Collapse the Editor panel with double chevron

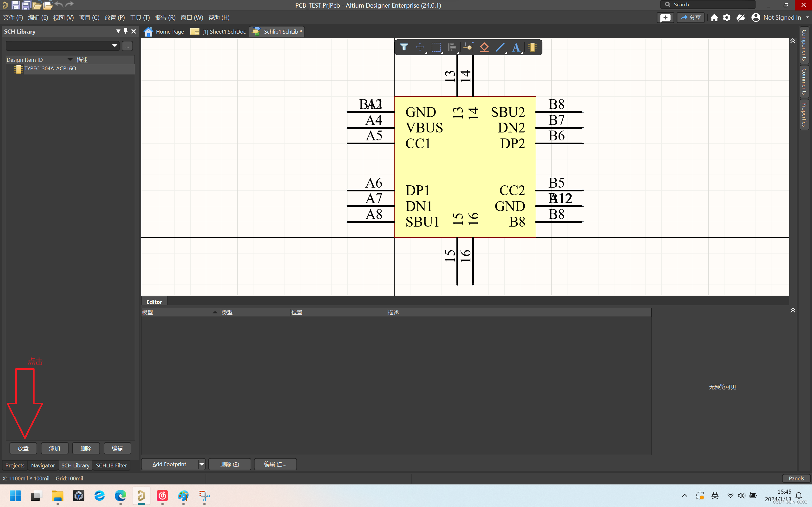[793, 310]
